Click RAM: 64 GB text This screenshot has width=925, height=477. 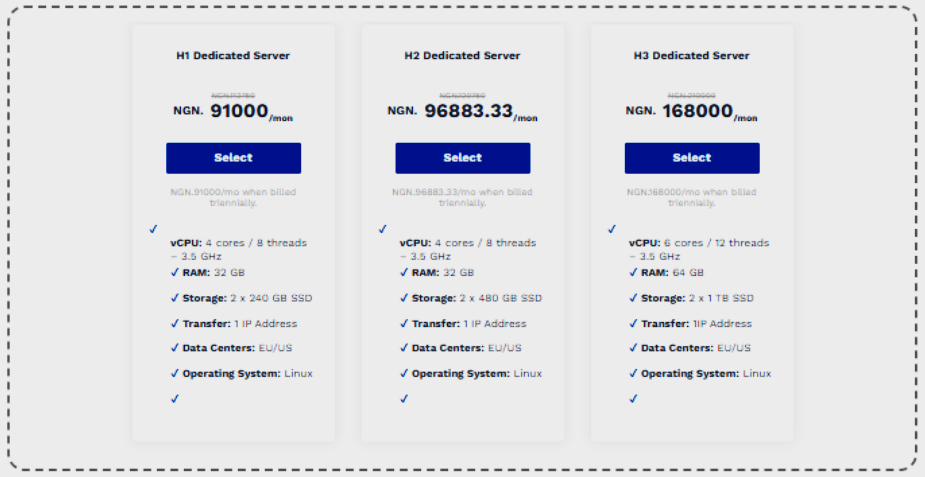click(673, 272)
